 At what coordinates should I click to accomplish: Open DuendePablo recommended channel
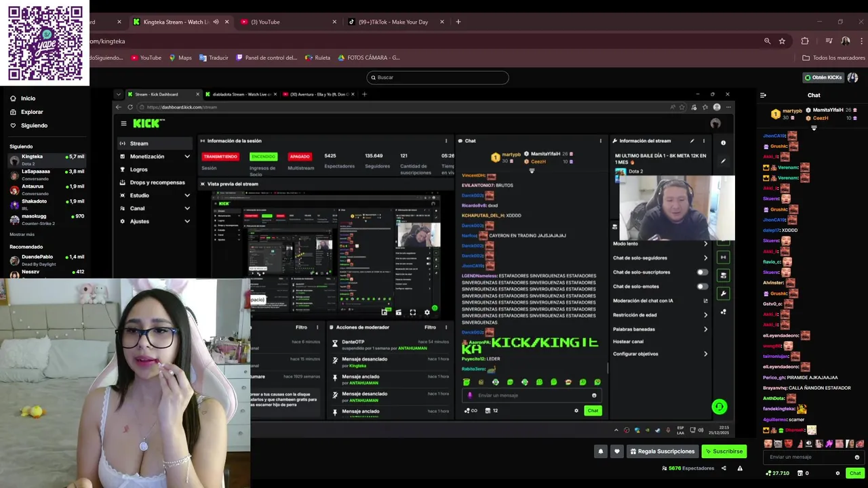point(46,260)
